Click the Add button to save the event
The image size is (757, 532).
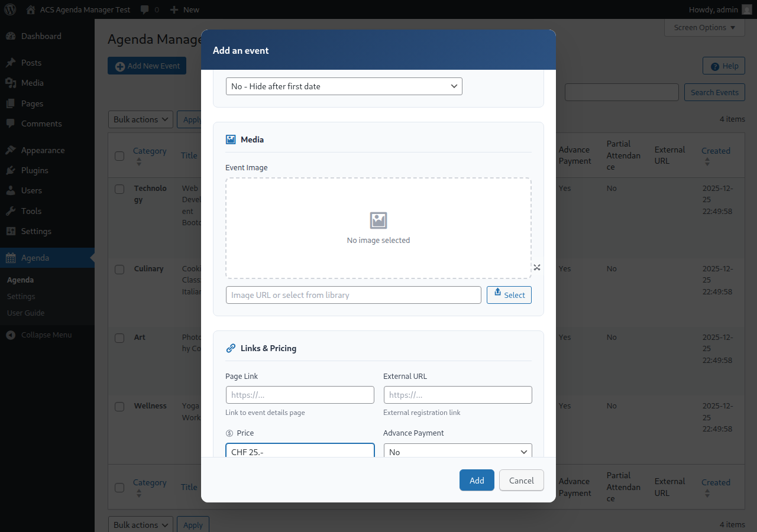[x=477, y=480]
